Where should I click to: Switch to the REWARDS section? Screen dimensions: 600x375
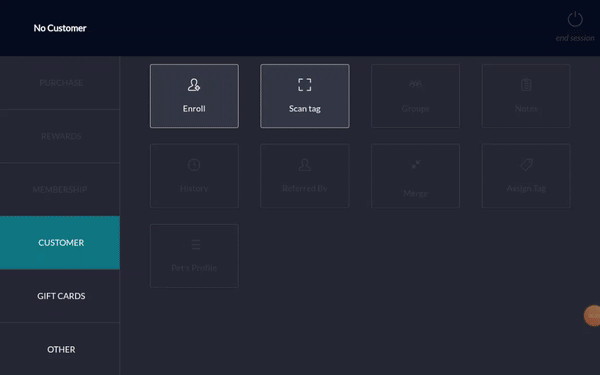click(60, 136)
